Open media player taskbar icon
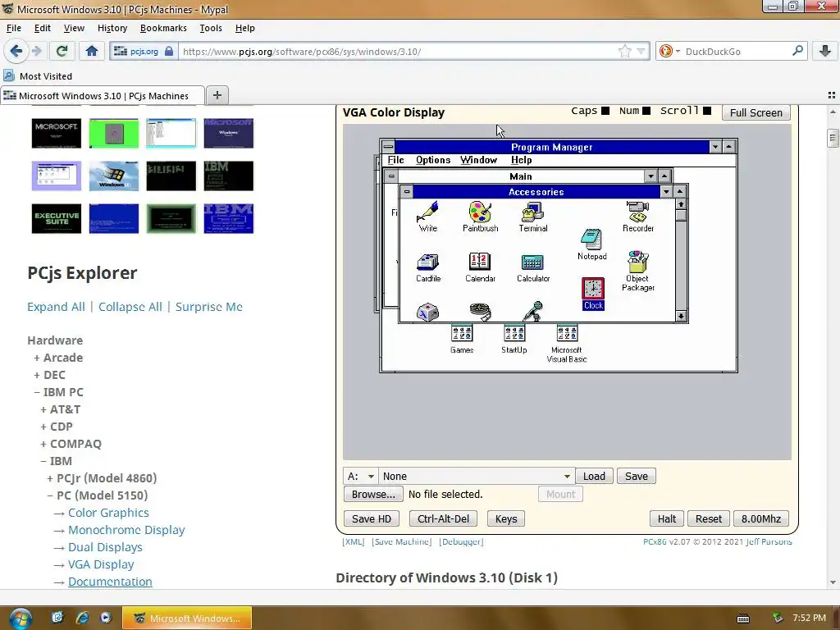The height and width of the screenshot is (630, 840). (x=106, y=618)
